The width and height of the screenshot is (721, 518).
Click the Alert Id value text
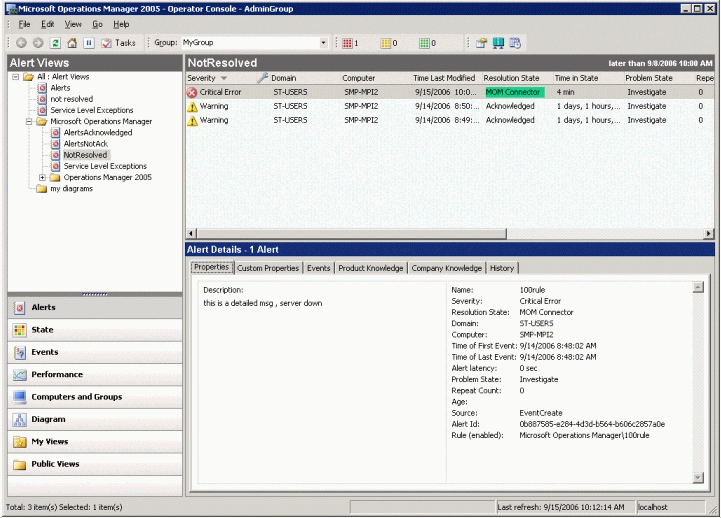tap(592, 424)
